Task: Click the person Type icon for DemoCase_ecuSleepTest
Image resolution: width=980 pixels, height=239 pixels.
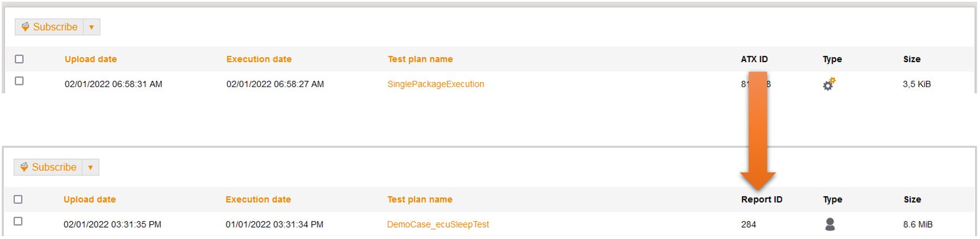Action: (x=830, y=224)
